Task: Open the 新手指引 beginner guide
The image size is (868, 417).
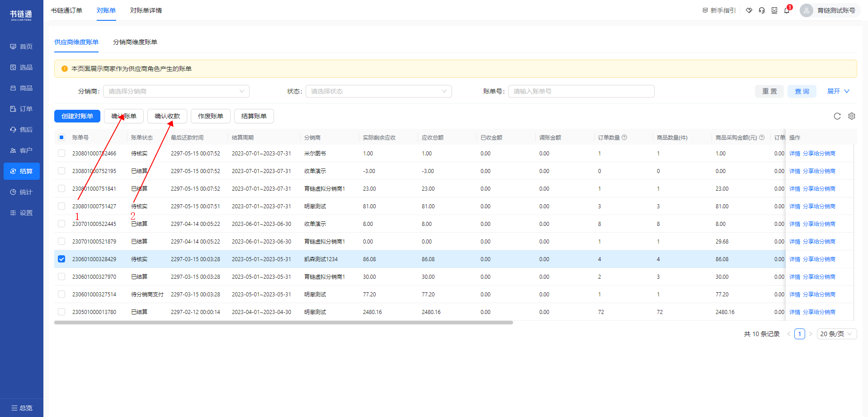Action: 719,10
